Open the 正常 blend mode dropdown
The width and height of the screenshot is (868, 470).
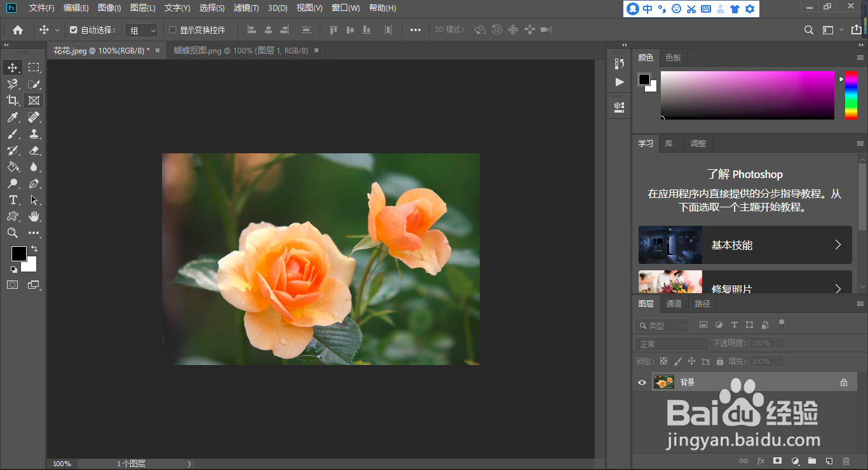coord(671,343)
